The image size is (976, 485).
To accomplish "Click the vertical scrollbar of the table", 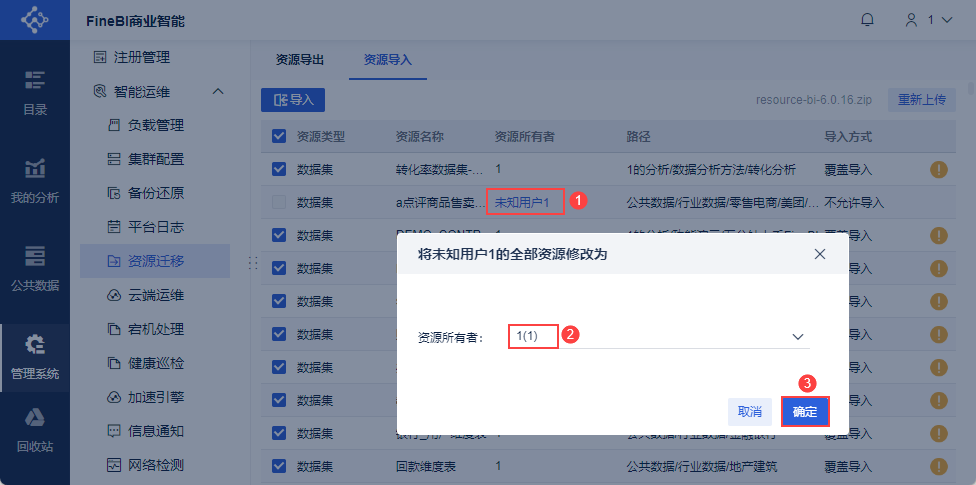I will pyautogui.click(x=972, y=87).
